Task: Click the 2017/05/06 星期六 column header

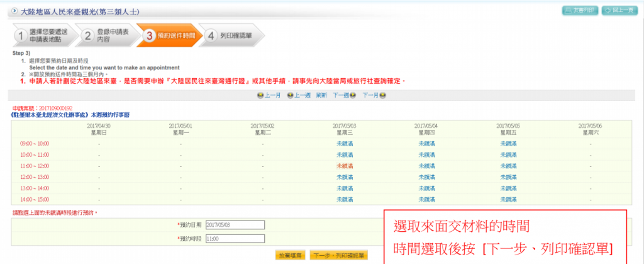Action: [590, 129]
